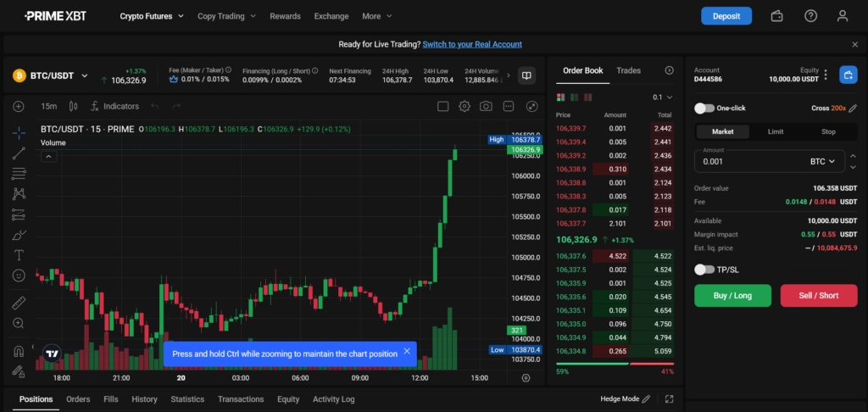Toggle the One-click trading switch
The height and width of the screenshot is (412, 868).
click(x=704, y=108)
